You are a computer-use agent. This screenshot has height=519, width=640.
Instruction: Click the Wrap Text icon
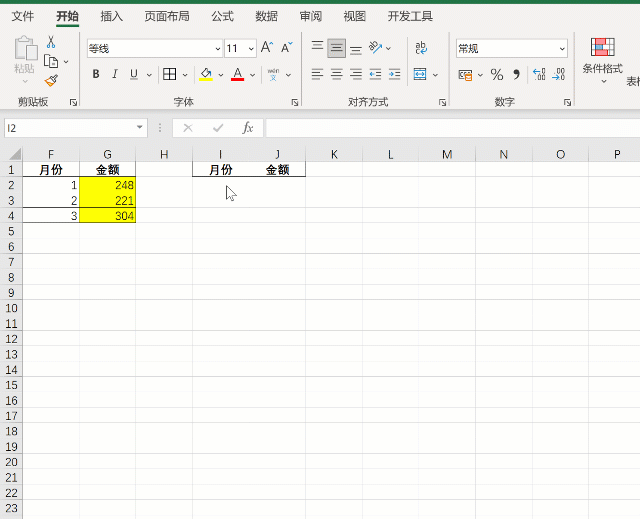click(x=421, y=47)
